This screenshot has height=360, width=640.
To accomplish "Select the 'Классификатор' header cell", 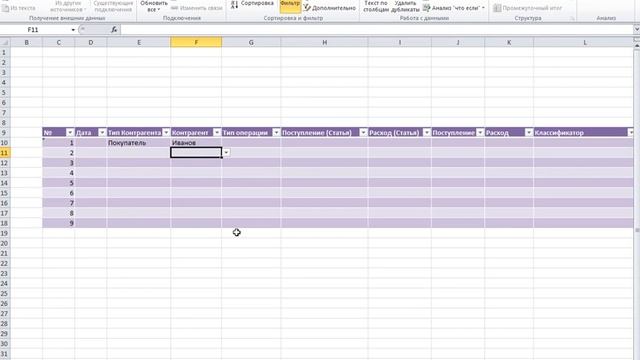I will [x=584, y=133].
